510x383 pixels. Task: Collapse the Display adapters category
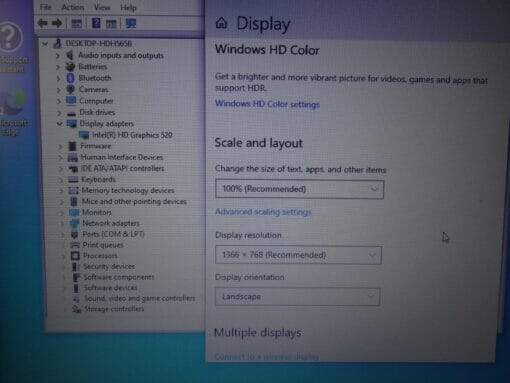click(59, 124)
